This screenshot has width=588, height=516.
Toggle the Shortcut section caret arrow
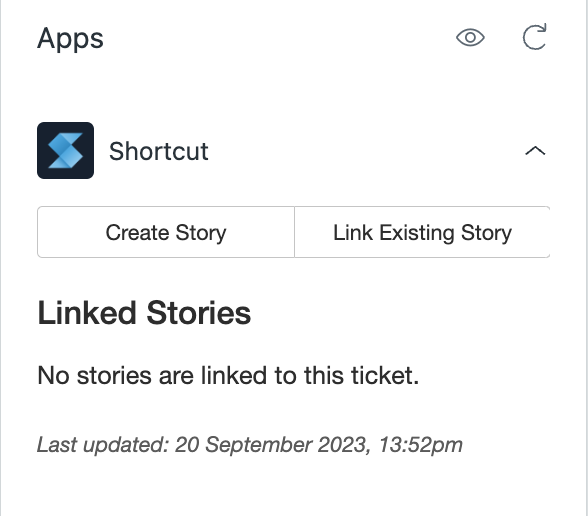click(535, 151)
